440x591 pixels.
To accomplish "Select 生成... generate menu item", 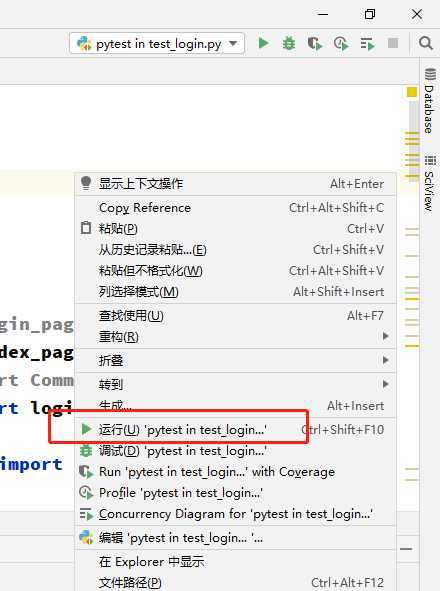I will point(235,406).
